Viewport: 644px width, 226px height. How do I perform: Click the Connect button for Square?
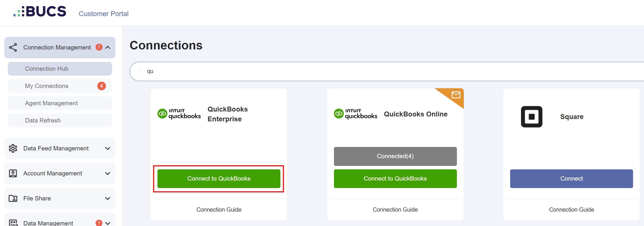click(571, 179)
